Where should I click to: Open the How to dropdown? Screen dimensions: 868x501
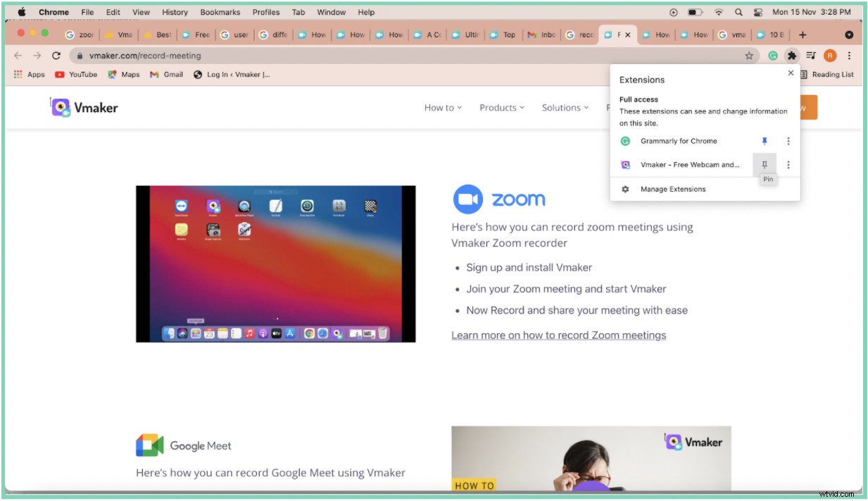pyautogui.click(x=442, y=107)
